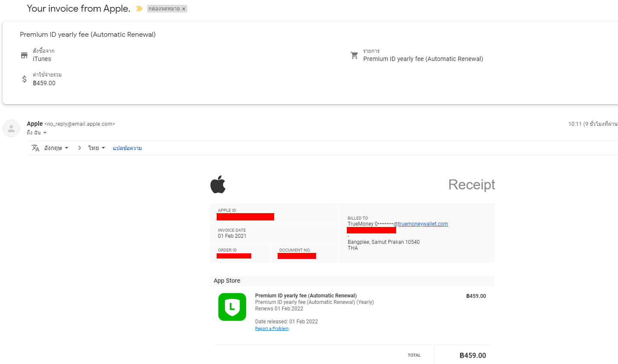Viewport: 618px width, 364px height.
Task: Click the App Store section header
Action: (227, 281)
